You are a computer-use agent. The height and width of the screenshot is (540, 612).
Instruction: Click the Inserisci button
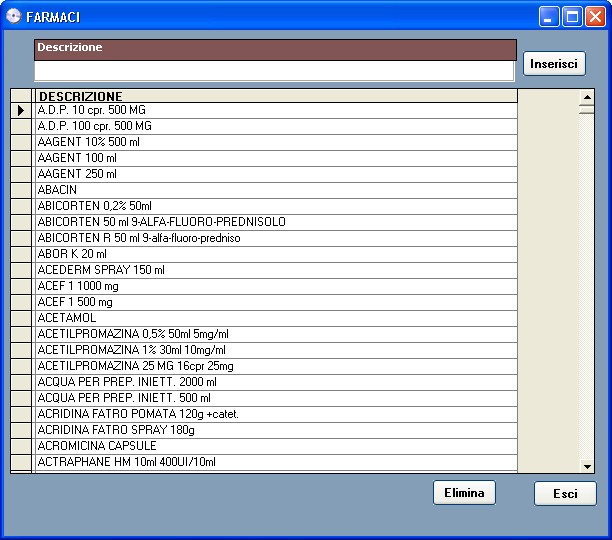(554, 64)
